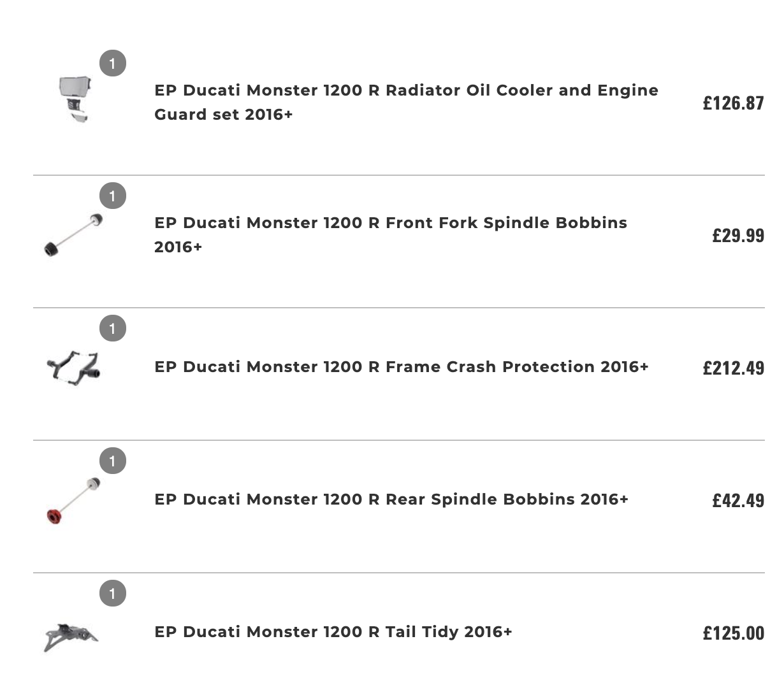Click quantity badge on Radiator Guard set
This screenshot has width=784, height=697.
(x=113, y=64)
